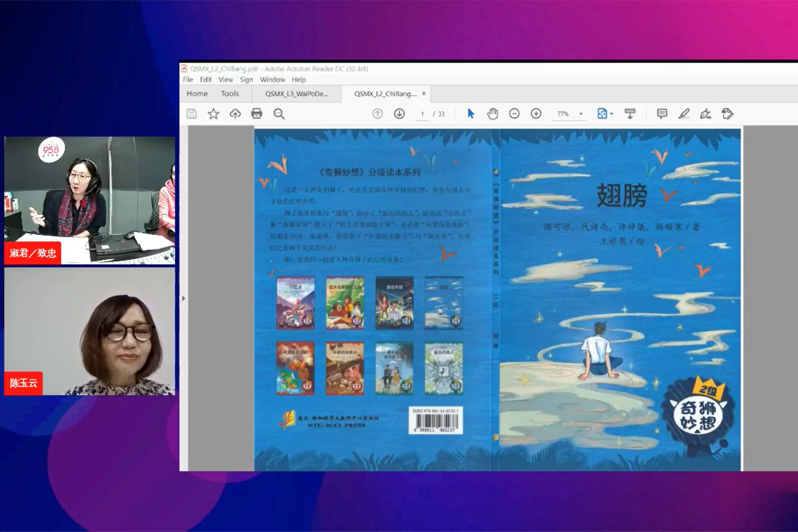798x532 pixels.
Task: Click the Zoom In plus button
Action: click(x=536, y=114)
